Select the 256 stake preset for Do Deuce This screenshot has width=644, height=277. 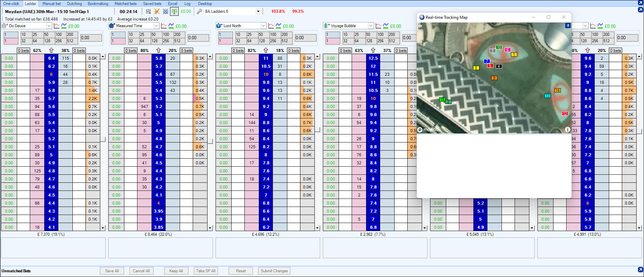[59, 41]
